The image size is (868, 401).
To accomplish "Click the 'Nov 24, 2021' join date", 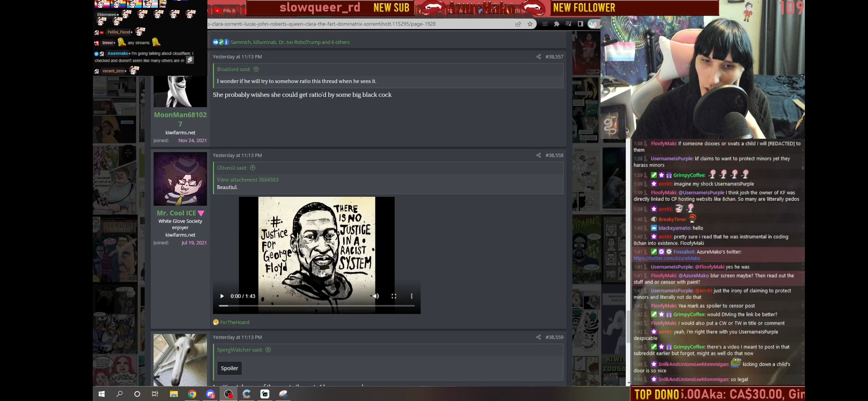I will coord(192,140).
